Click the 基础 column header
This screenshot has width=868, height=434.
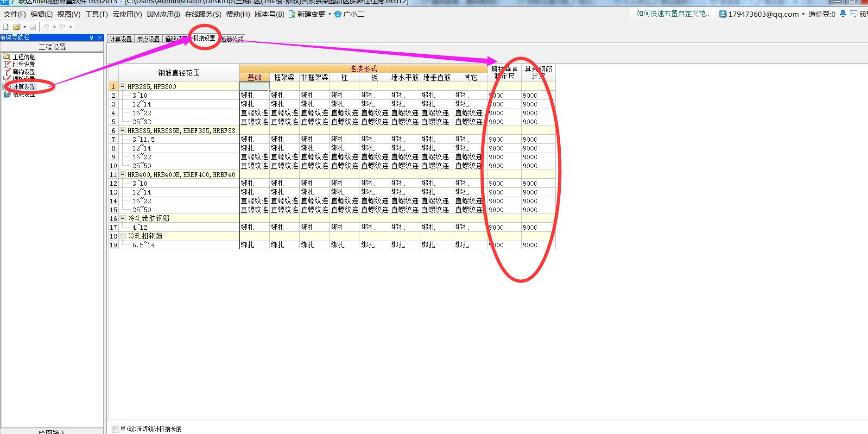click(x=254, y=77)
